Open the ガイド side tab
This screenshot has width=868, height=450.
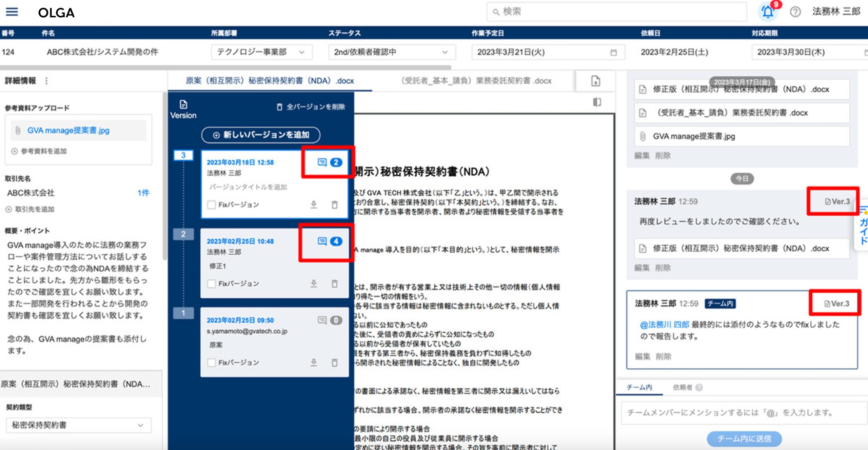pyautogui.click(x=862, y=226)
